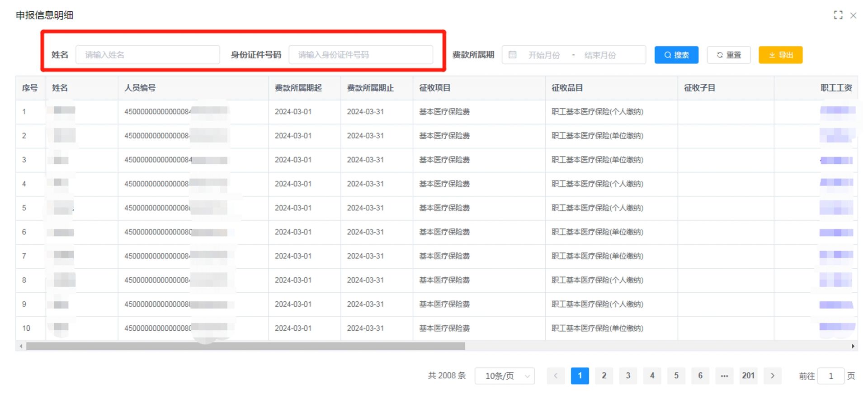The image size is (868, 400).
Task: Export data with 导出 button
Action: pos(780,55)
